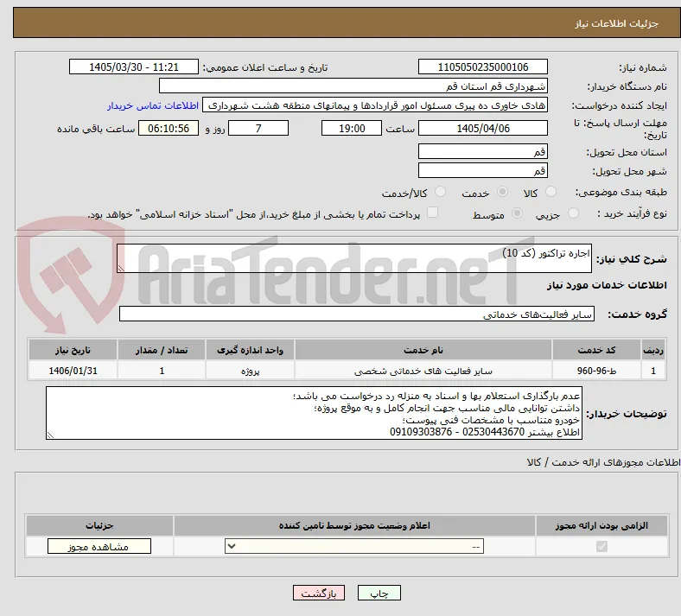681x616 pixels.
Task: Click the delivery province field قم
Action: coord(483,151)
